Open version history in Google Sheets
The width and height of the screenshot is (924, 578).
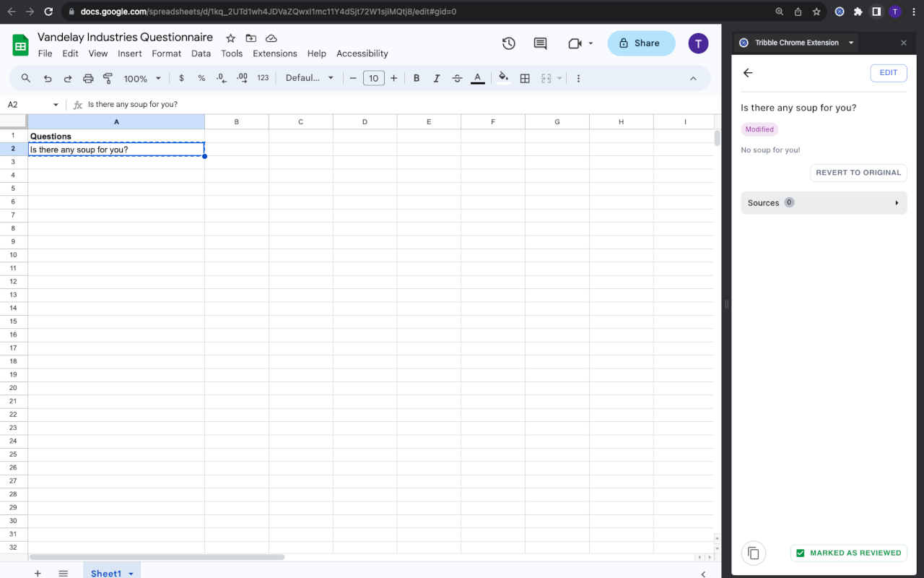click(x=508, y=43)
